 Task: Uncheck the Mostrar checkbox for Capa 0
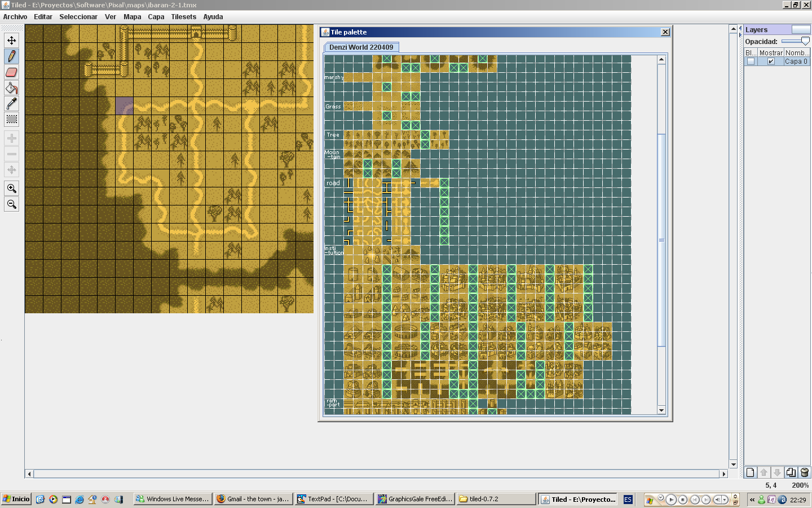(x=771, y=62)
